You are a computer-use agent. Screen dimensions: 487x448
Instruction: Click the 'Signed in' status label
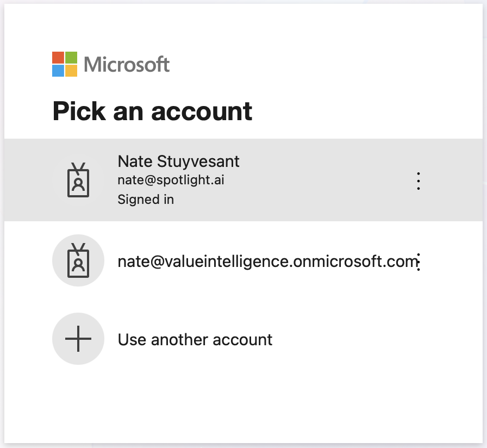pyautogui.click(x=146, y=200)
